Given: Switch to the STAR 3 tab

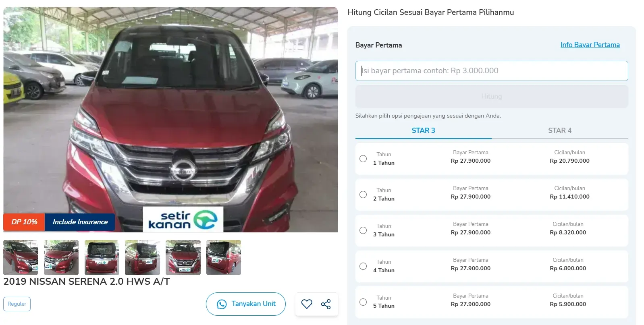Looking at the screenshot, I should tap(423, 130).
